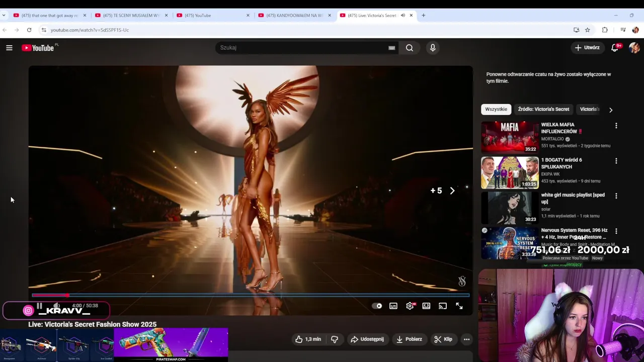This screenshot has height=362, width=644.
Task: Cast video with Play on TV icon
Action: pos(443,306)
